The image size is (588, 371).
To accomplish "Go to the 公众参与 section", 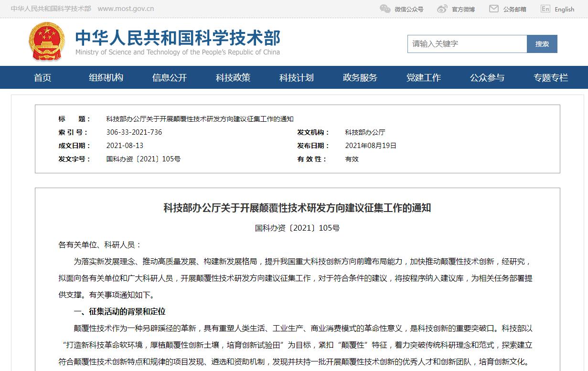I will [487, 77].
